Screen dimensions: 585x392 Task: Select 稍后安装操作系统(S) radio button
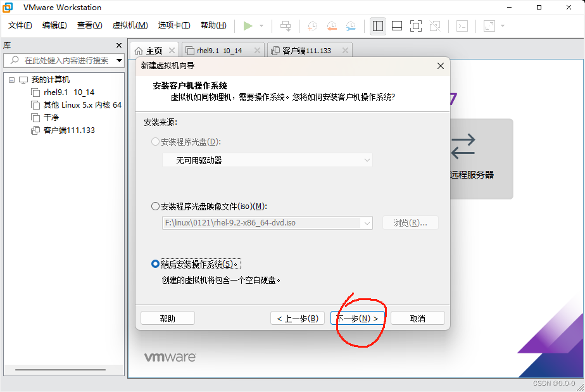(x=155, y=264)
